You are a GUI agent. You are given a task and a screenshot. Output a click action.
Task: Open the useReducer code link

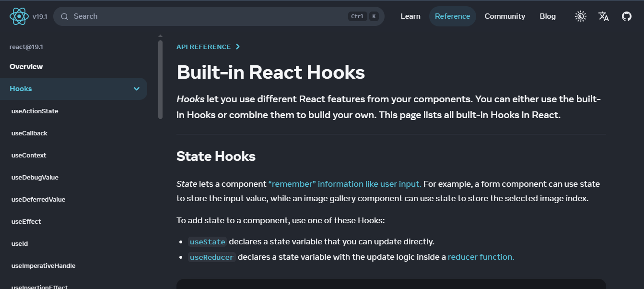[x=212, y=257]
